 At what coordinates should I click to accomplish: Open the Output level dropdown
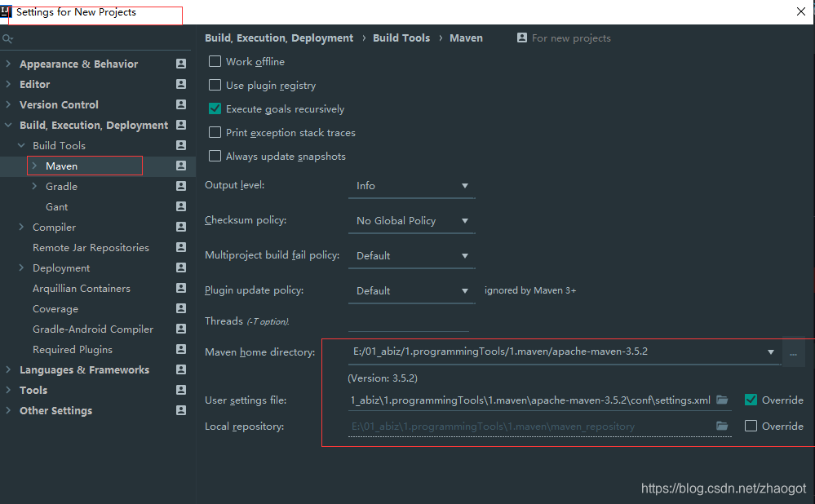412,186
